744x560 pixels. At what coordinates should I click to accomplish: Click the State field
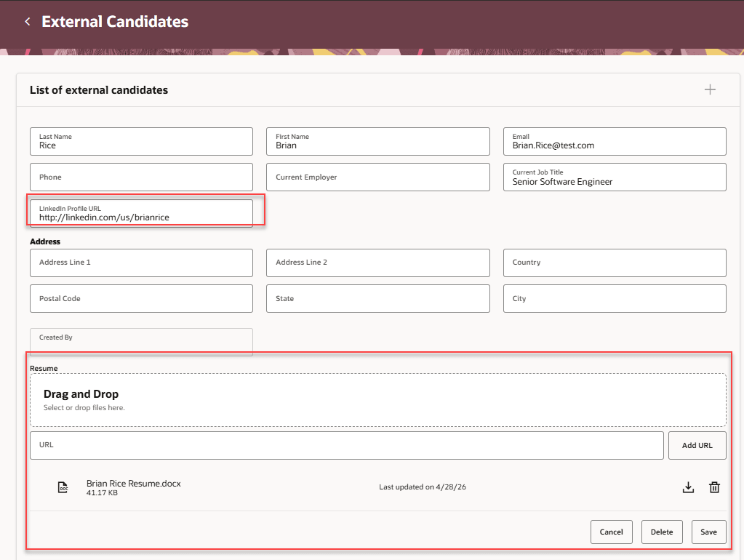tap(377, 298)
